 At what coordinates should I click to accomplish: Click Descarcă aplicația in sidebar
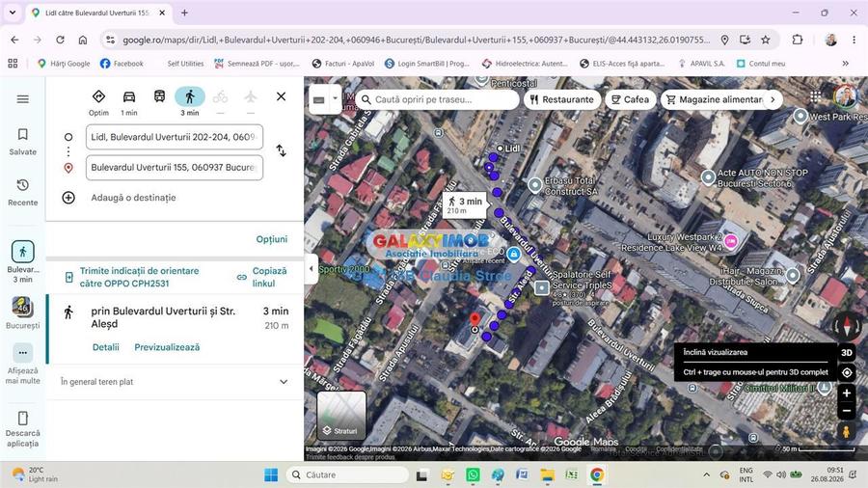(x=23, y=429)
